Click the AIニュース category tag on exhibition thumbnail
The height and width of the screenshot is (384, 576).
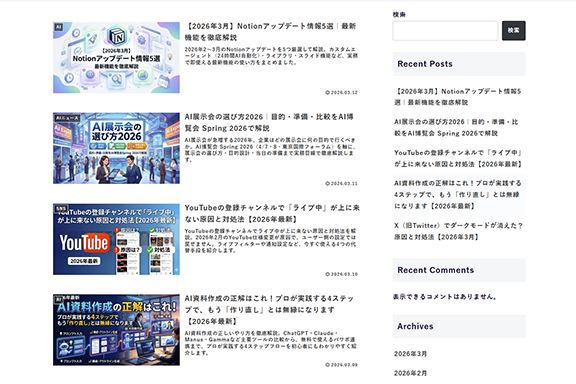coord(67,118)
